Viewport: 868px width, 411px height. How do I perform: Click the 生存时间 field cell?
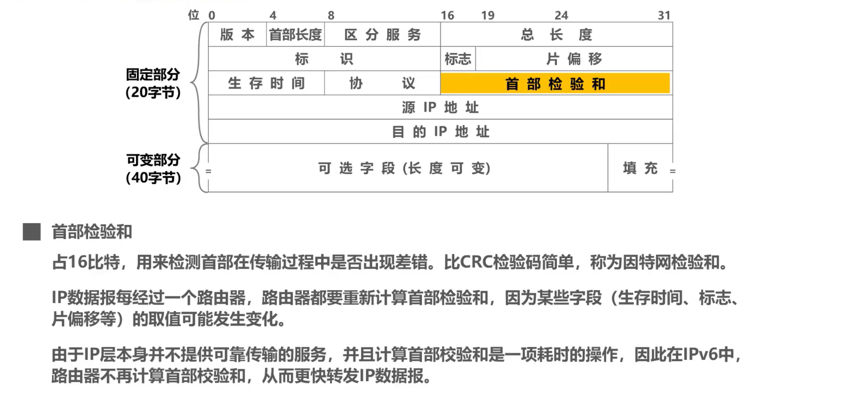coord(267,83)
